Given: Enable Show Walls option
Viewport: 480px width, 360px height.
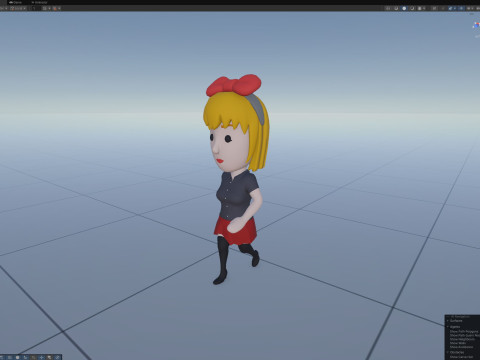Looking at the screenshot, I should (x=458, y=343).
